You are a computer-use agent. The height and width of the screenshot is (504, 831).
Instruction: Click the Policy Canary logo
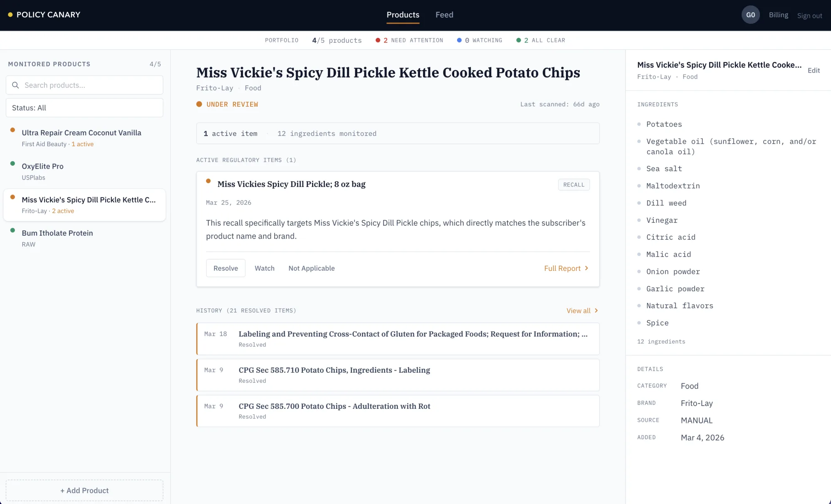(44, 15)
